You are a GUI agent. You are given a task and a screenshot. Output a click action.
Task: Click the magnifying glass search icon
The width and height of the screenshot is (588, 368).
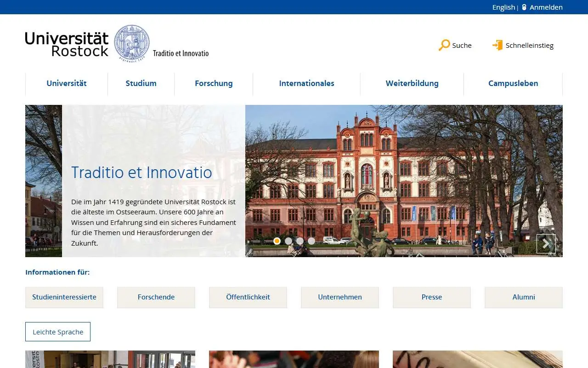click(x=444, y=45)
